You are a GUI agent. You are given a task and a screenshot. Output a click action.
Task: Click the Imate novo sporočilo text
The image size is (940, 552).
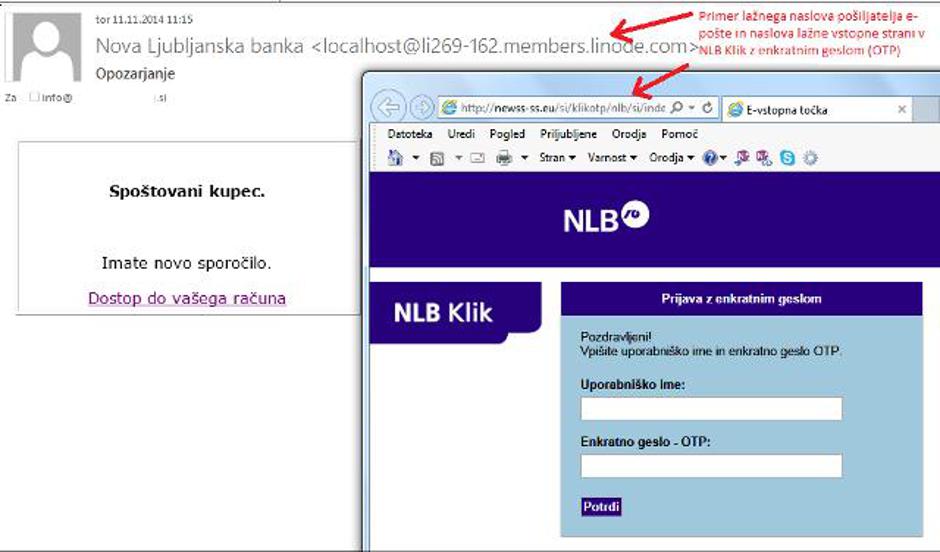[x=186, y=263]
